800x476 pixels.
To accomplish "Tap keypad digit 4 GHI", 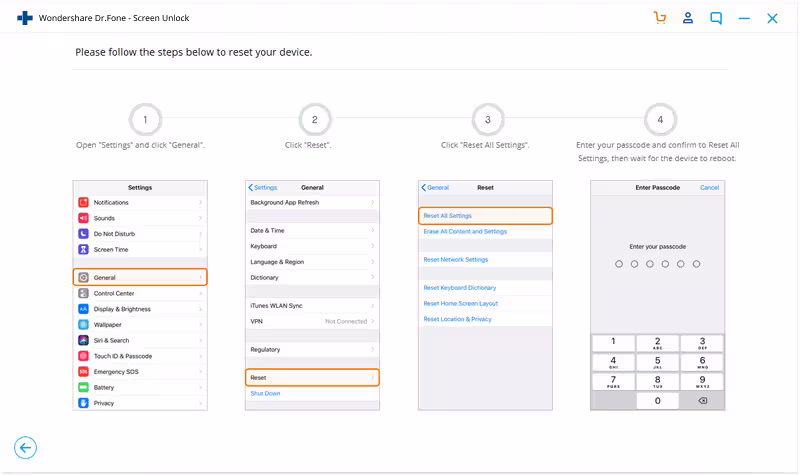I will click(613, 362).
